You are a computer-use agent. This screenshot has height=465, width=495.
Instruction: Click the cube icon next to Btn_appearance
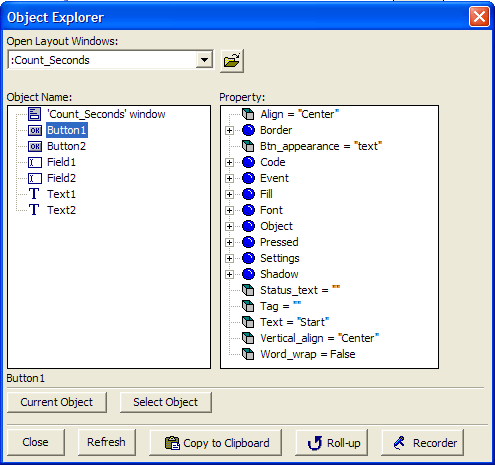[x=248, y=146]
